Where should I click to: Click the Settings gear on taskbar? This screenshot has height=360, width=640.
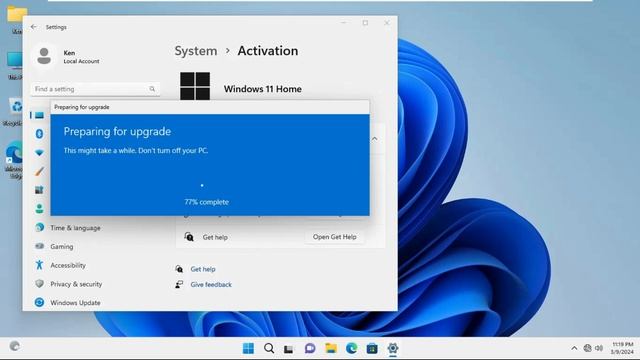pyautogui.click(x=393, y=348)
